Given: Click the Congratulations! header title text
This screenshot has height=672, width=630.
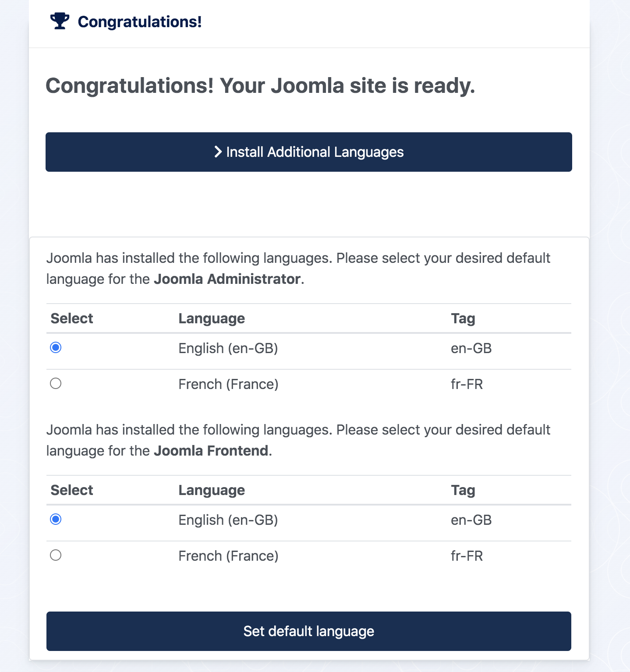Looking at the screenshot, I should point(140,21).
